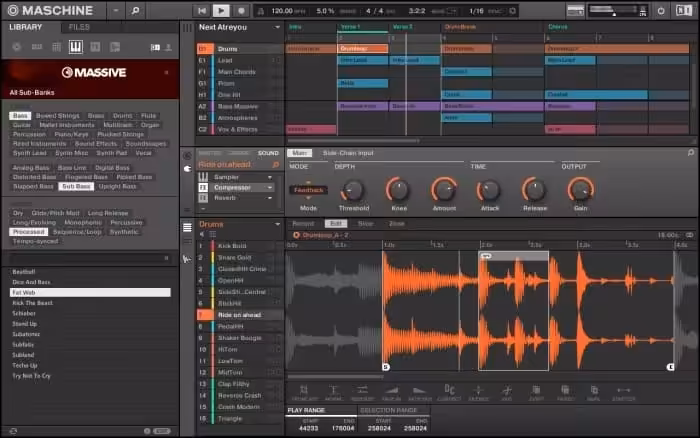Toggle the Reverb FX slot icon
The height and width of the screenshot is (438, 700).
point(203,198)
